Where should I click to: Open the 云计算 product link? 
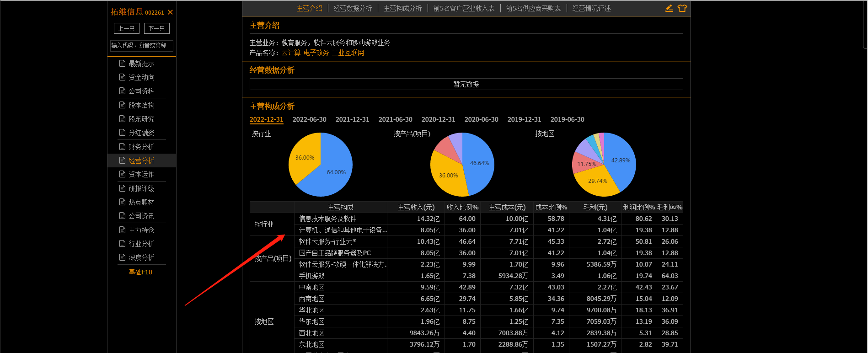point(291,53)
